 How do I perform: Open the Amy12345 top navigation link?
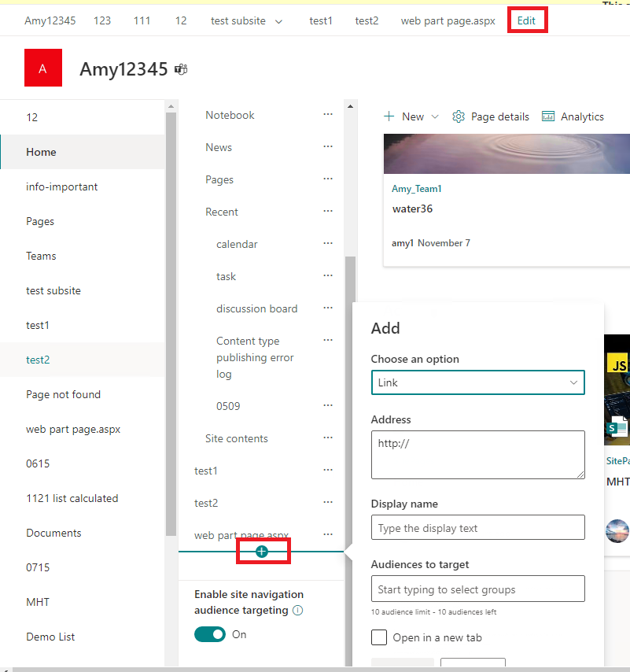(50, 20)
